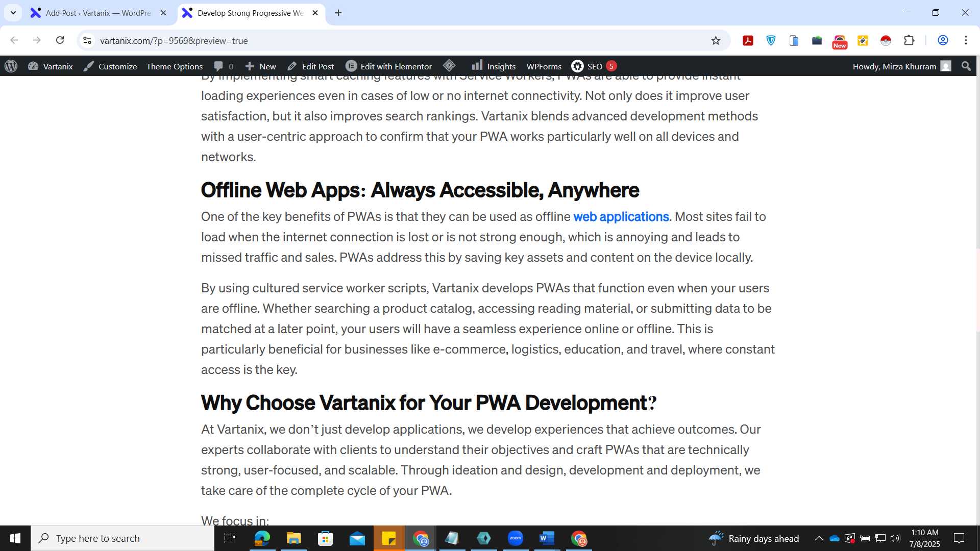Click the diamond plugin icon in admin bar

(449, 66)
